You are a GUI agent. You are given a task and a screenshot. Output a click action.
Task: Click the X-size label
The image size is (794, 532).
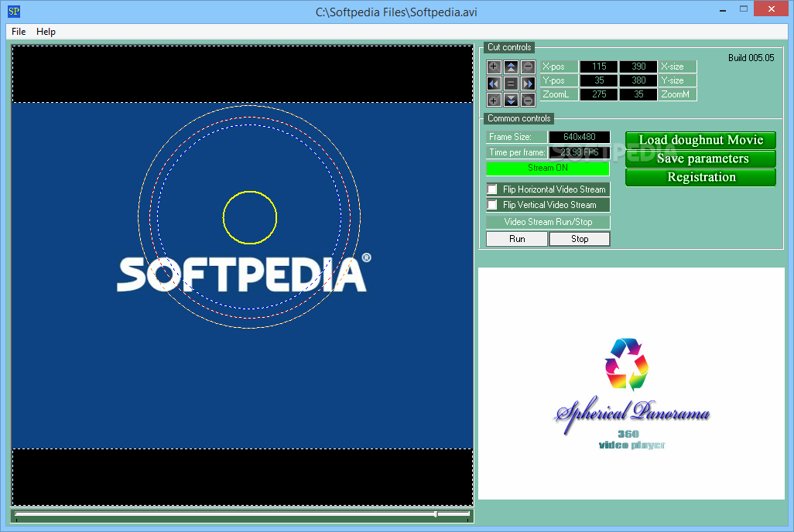point(678,66)
